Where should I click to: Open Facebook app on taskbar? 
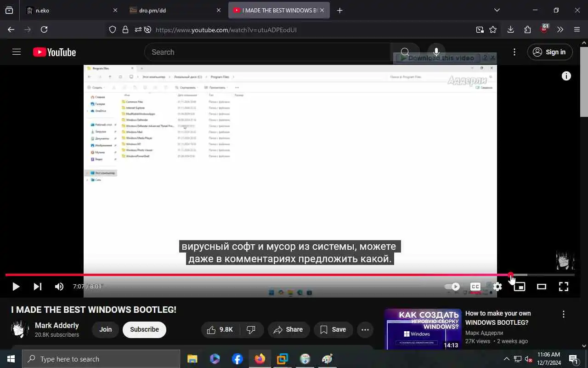[237, 359]
